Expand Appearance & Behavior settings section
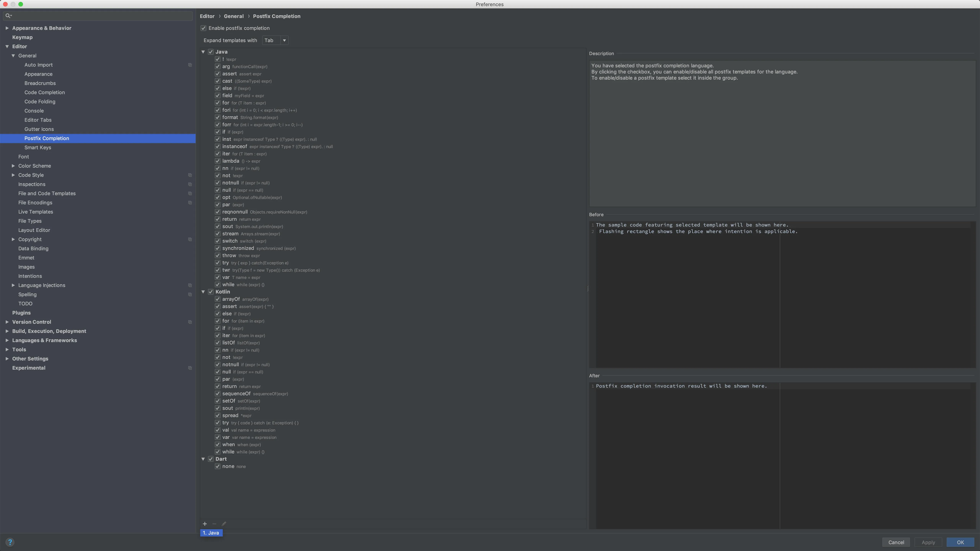980x551 pixels. point(7,28)
